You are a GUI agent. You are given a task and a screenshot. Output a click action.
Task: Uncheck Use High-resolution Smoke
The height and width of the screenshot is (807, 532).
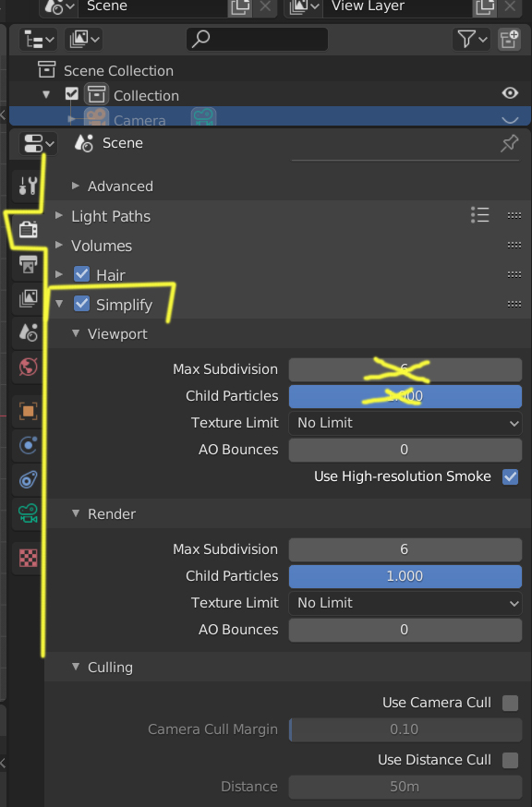tap(511, 476)
